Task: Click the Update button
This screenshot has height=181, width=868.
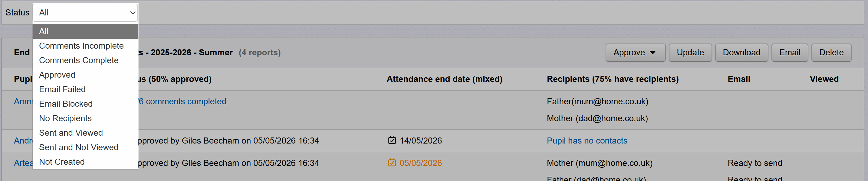Action: coord(690,53)
